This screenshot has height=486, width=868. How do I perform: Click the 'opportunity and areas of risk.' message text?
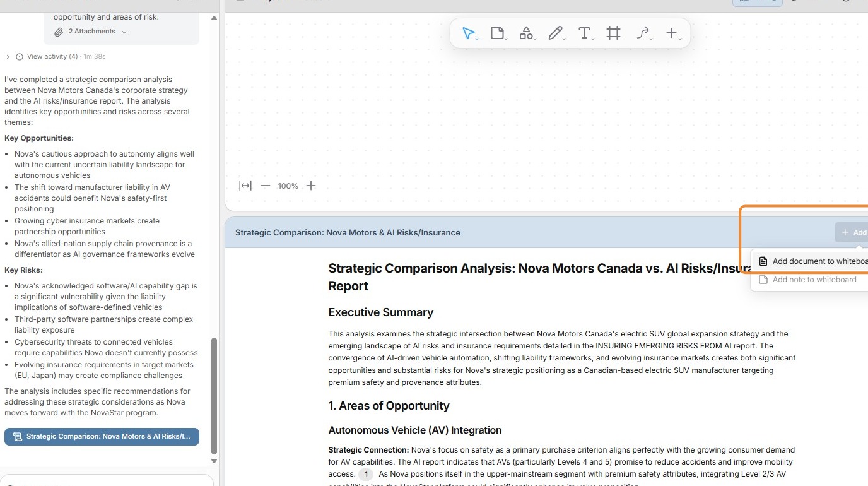[x=106, y=17]
